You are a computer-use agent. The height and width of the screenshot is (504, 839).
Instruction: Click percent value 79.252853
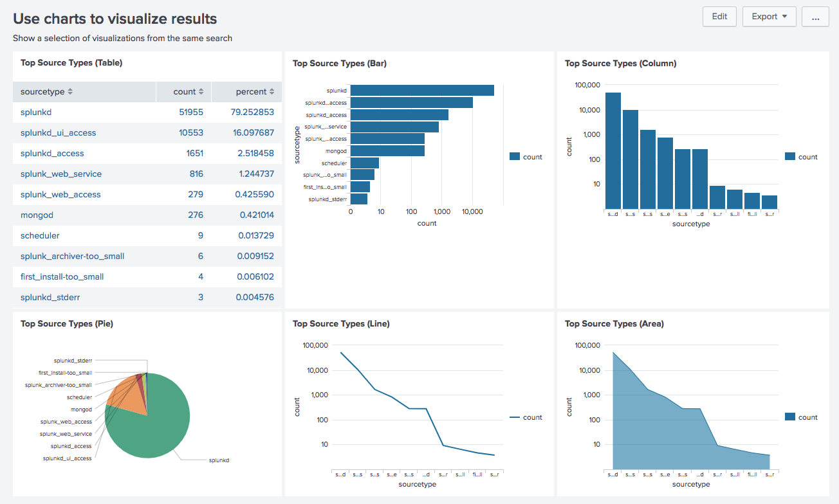tap(254, 113)
